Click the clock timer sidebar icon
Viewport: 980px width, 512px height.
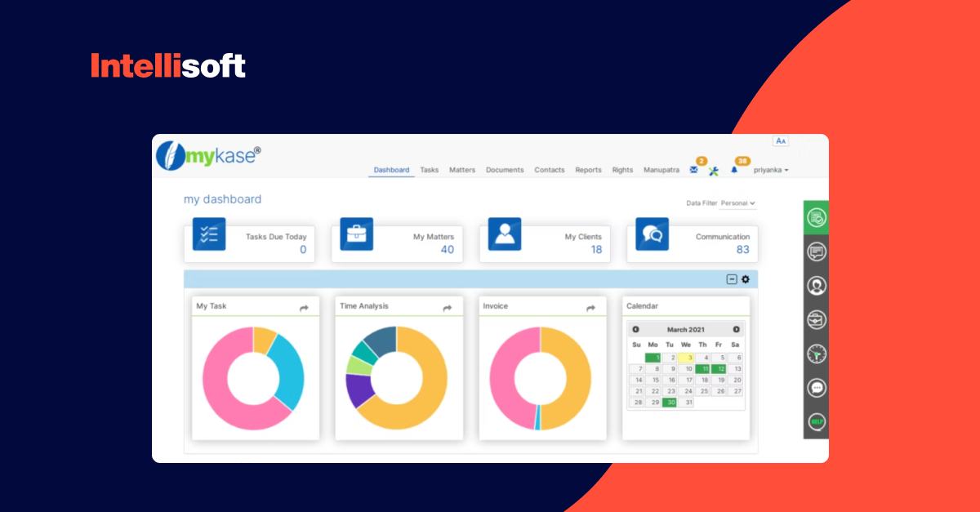[x=816, y=354]
